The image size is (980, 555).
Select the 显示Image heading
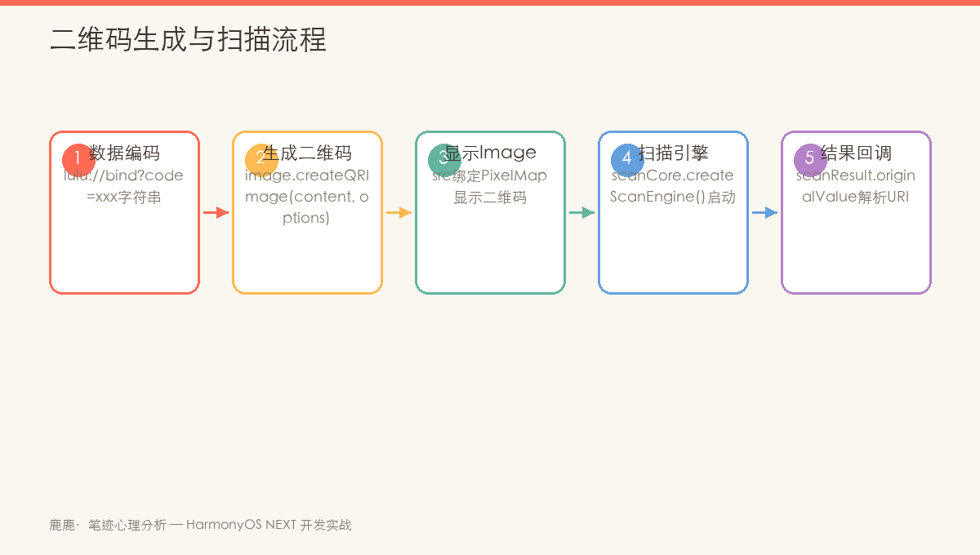(490, 153)
